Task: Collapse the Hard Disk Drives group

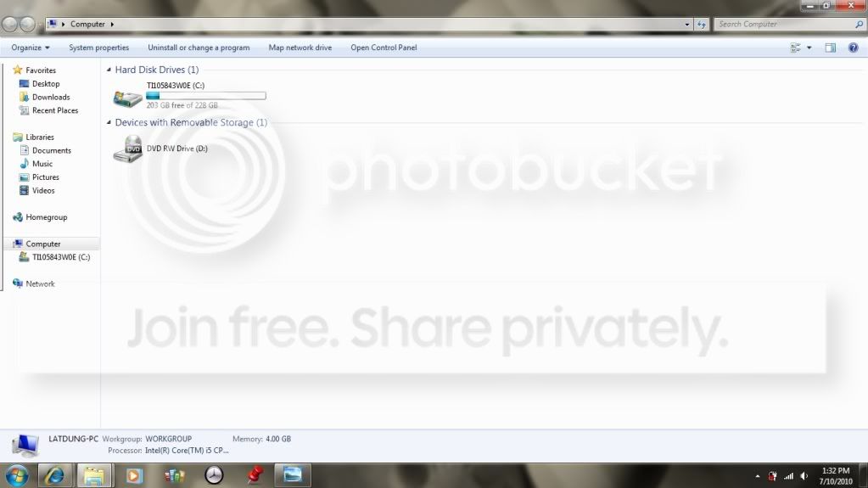Action: click(109, 70)
